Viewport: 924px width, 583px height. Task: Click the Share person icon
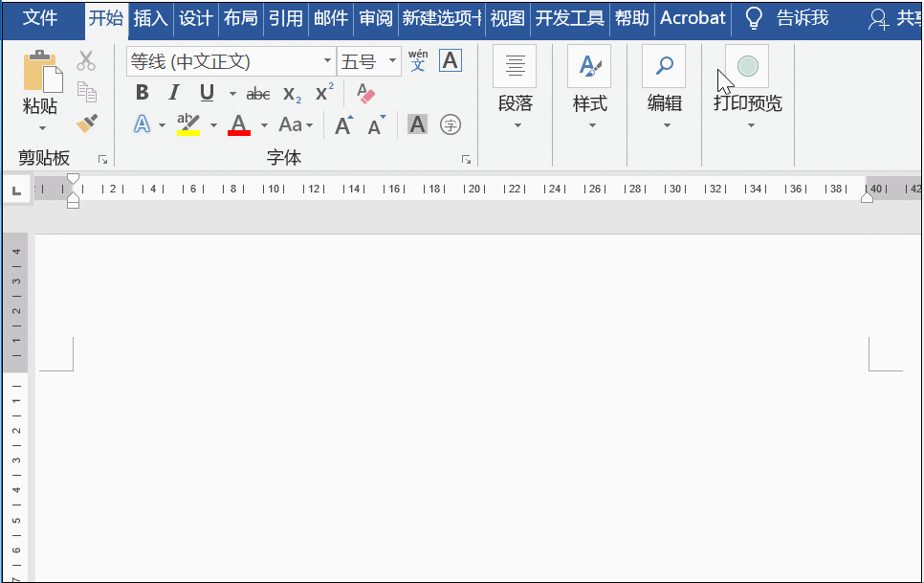878,19
